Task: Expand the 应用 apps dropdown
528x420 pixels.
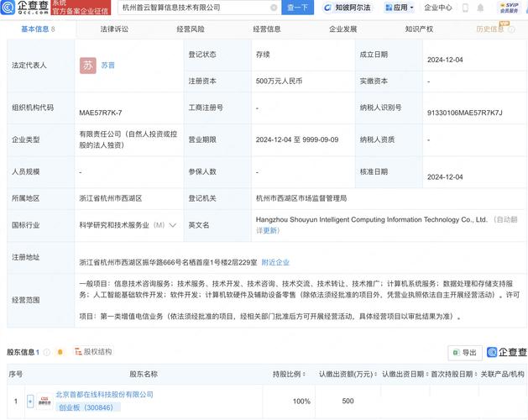Action: coord(399,8)
